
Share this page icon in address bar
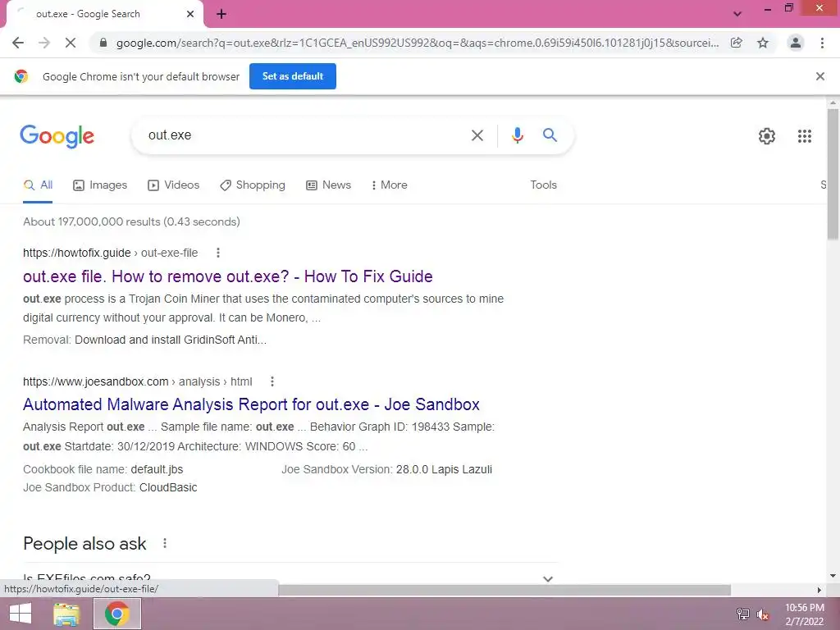pyautogui.click(x=737, y=43)
